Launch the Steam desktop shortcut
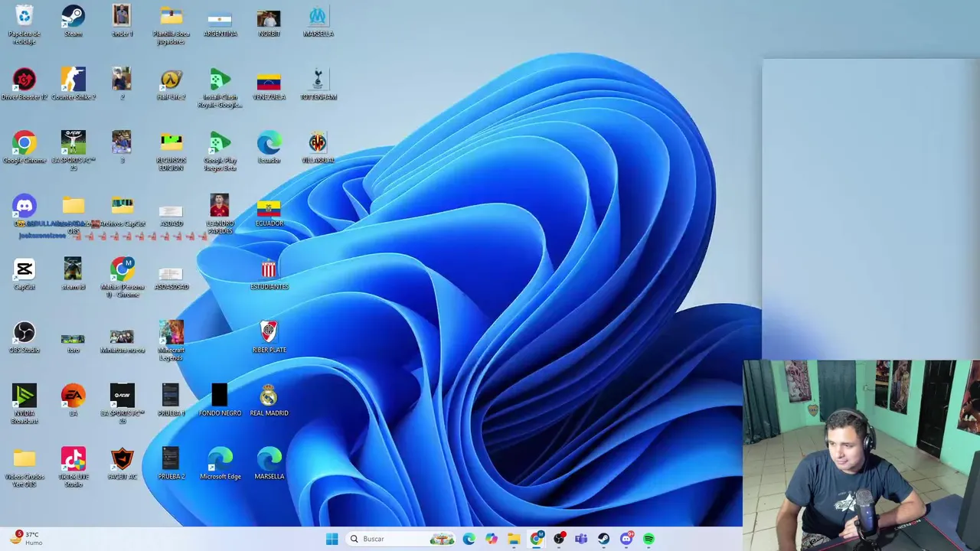This screenshot has width=980, height=551. [x=73, y=21]
